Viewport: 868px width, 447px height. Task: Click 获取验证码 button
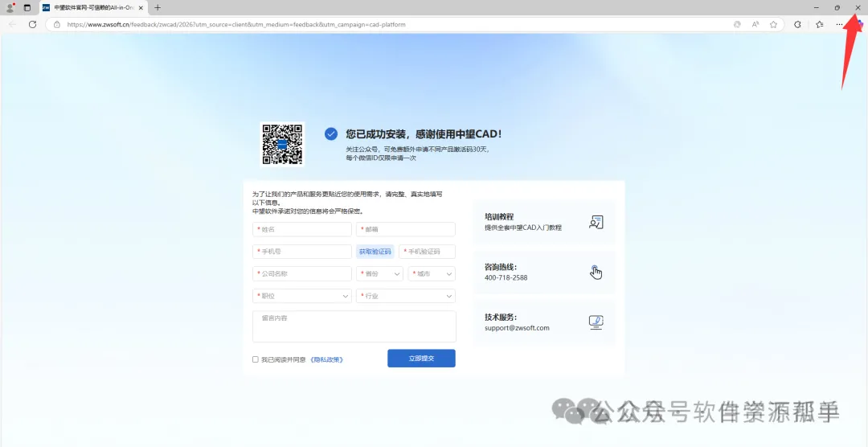(x=375, y=252)
